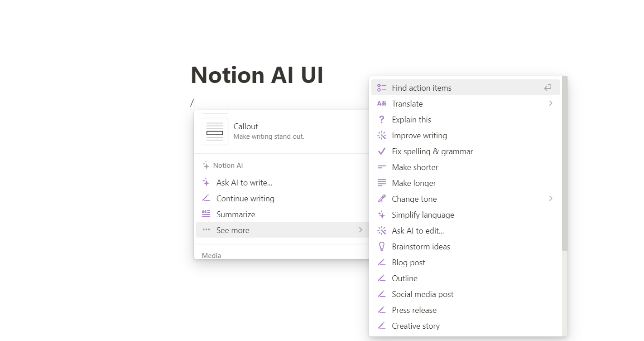
Task: Click the 'Make writing stand out.' description
Action: click(x=269, y=136)
